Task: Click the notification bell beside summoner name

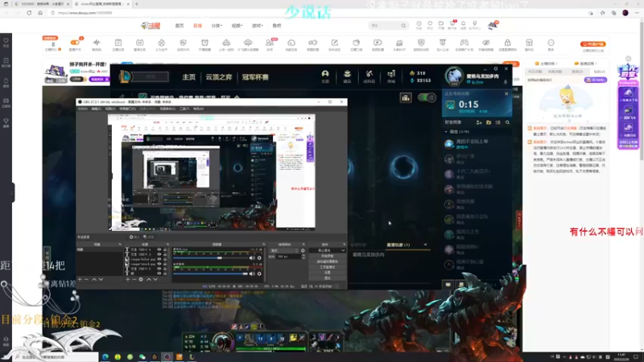Action: tap(506, 82)
